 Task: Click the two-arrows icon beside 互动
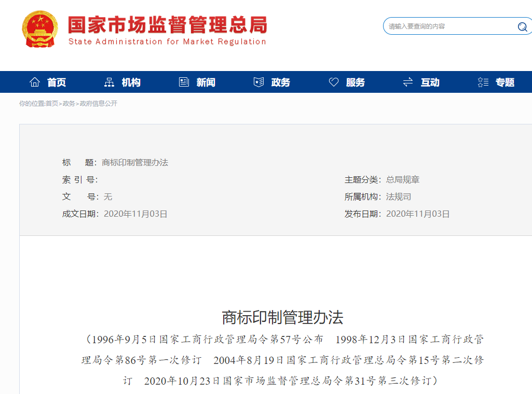click(408, 82)
